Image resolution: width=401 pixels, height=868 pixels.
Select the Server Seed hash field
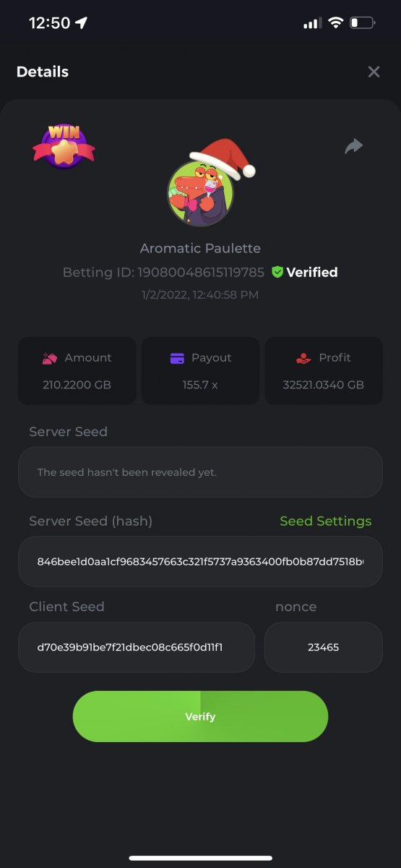point(200,561)
